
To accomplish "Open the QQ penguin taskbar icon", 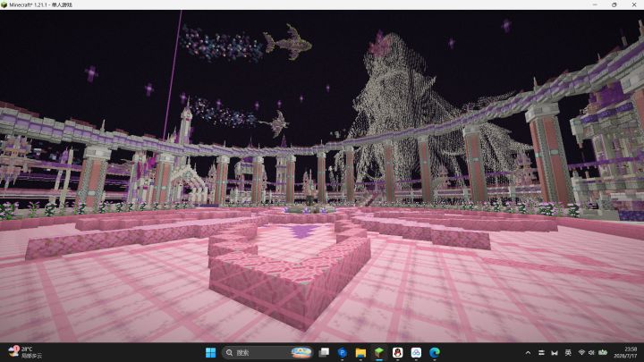I will point(397,352).
